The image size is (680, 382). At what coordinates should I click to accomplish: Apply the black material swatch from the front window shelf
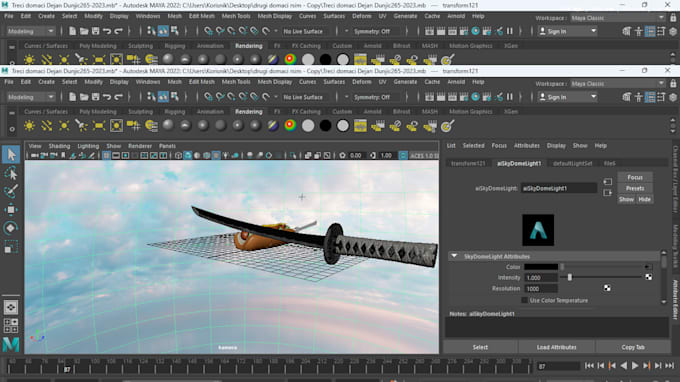coord(325,126)
